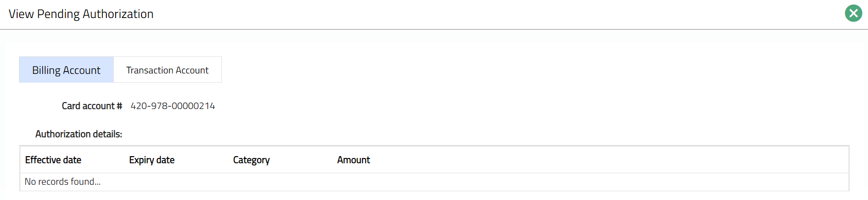Click the 'No records found...' row
The image size is (868, 200).
62,182
